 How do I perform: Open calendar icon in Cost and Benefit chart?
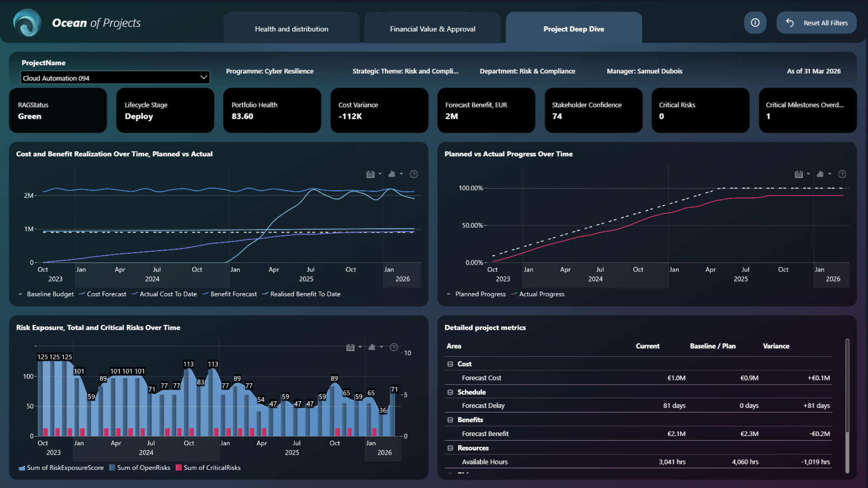[x=370, y=174]
